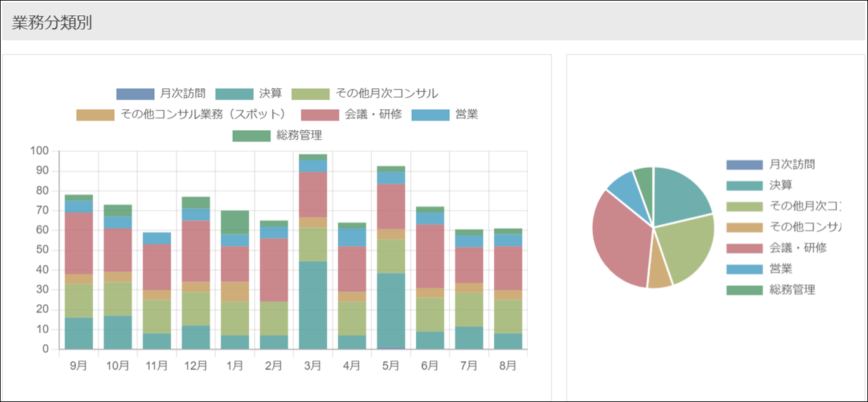Toggle 月次訪問 in the bar chart legend
868x402 pixels.
pos(161,94)
